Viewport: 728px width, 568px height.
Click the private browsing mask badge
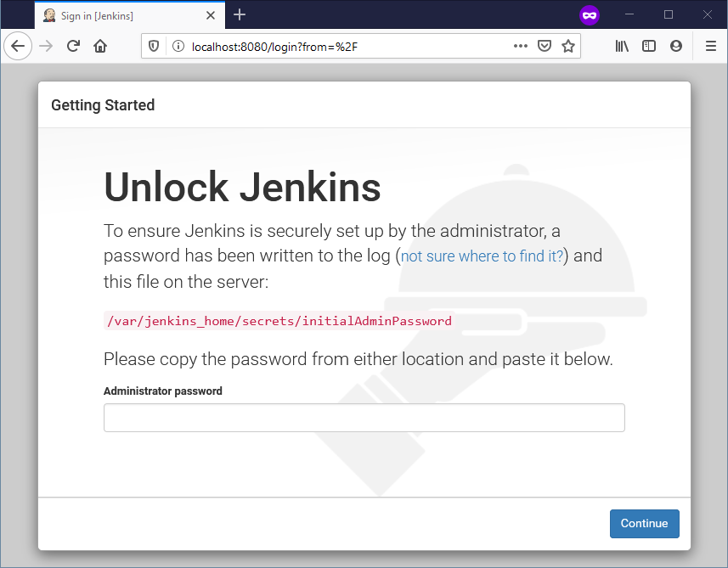click(590, 14)
